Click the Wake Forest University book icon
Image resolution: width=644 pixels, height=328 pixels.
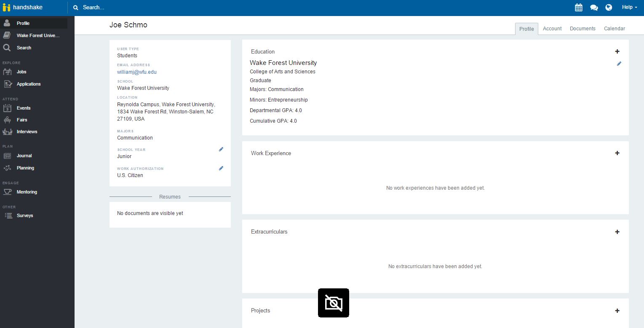coord(7,35)
